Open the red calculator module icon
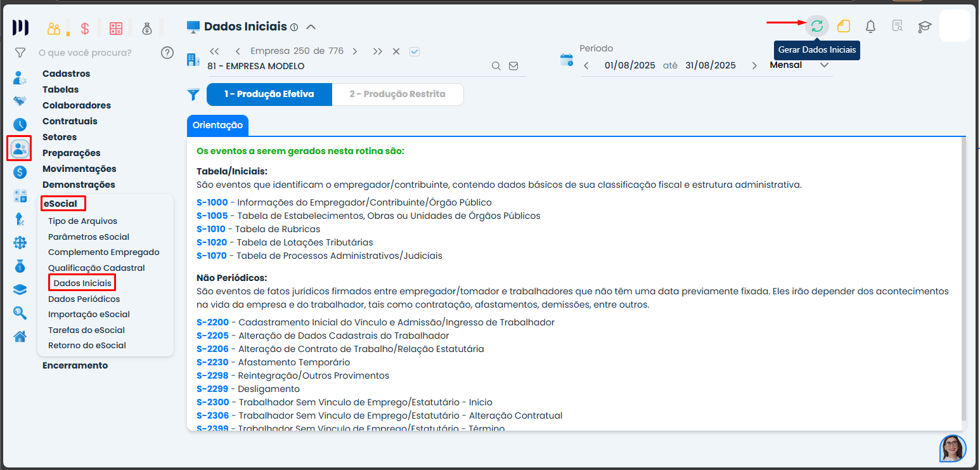Viewport: 980px width, 470px height. 115,29
